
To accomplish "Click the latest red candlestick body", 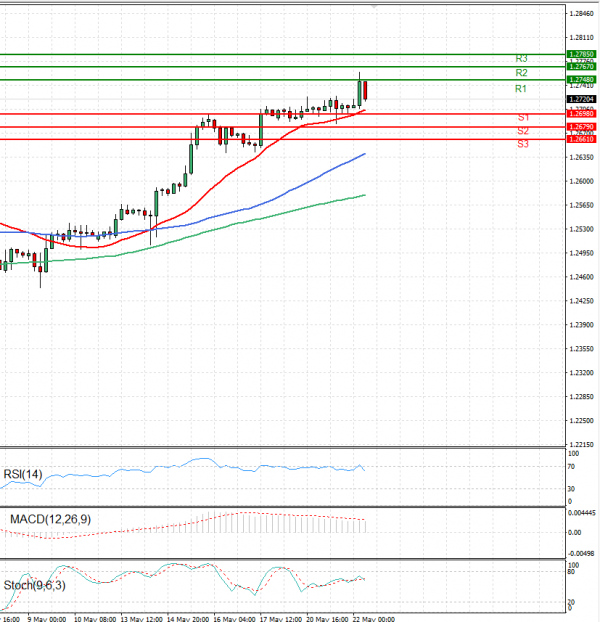I will coord(365,90).
